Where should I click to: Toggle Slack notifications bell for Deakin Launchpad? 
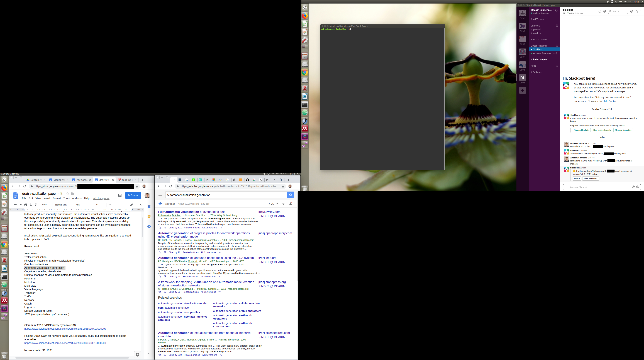(x=557, y=10)
